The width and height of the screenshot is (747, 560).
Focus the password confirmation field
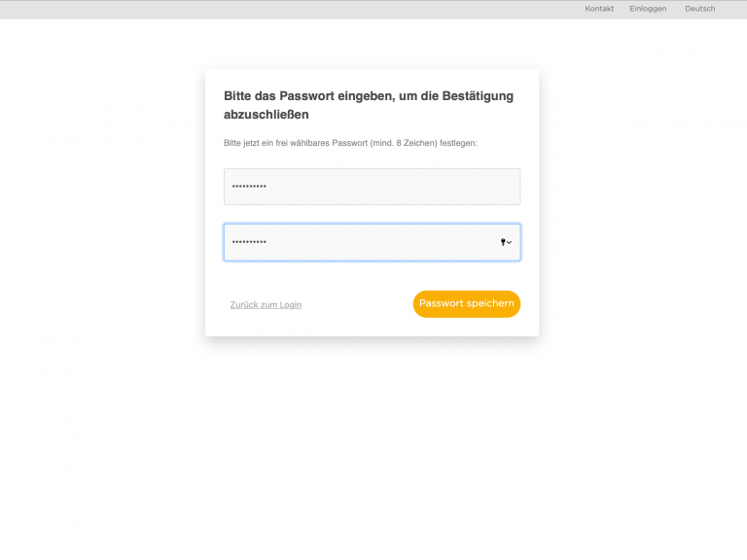[x=373, y=242]
